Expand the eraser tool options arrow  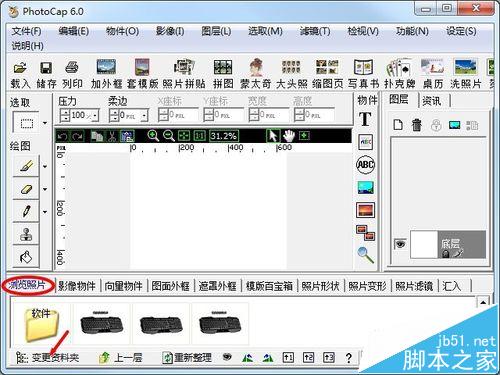(x=45, y=189)
